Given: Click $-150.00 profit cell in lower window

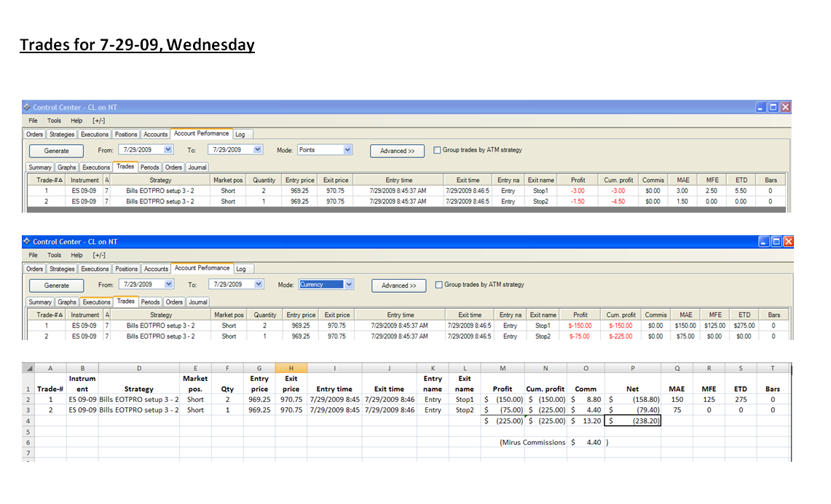Looking at the screenshot, I should coord(580,326).
